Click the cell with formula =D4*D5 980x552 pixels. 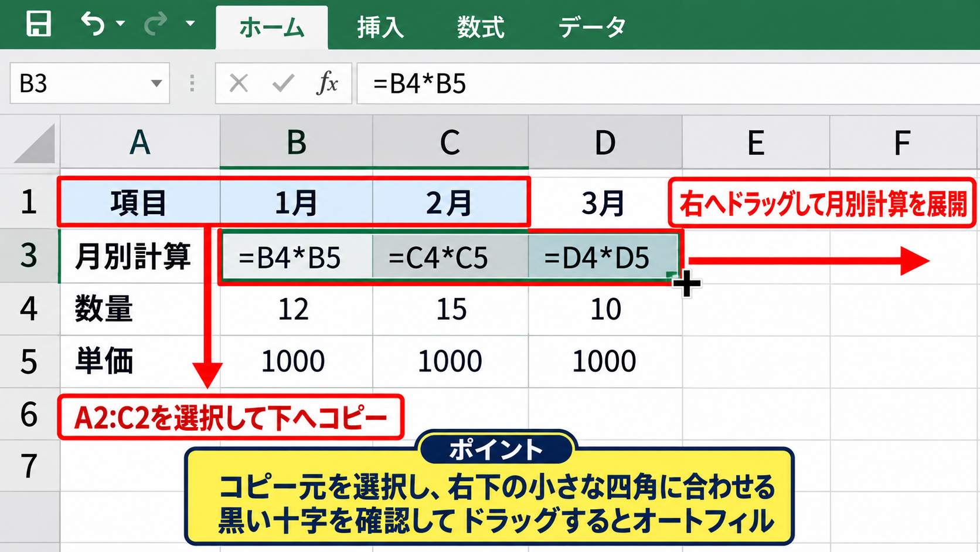(604, 257)
